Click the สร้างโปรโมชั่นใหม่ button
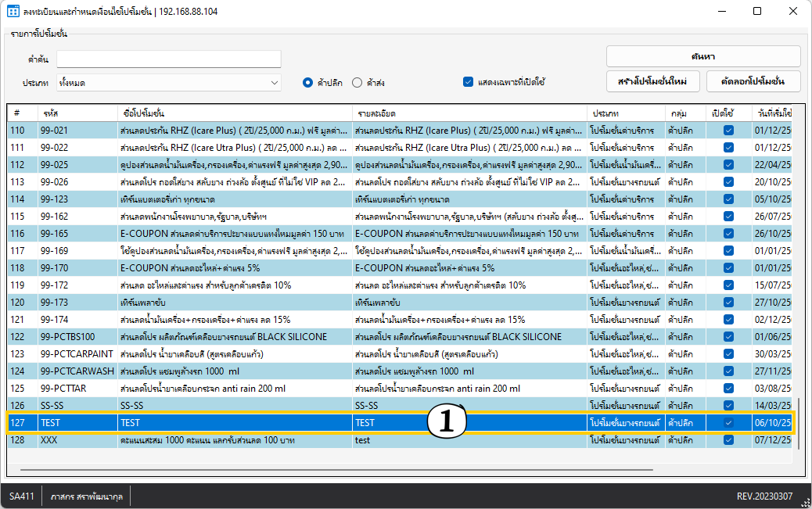Viewport: 812px width, 509px height. (652, 81)
